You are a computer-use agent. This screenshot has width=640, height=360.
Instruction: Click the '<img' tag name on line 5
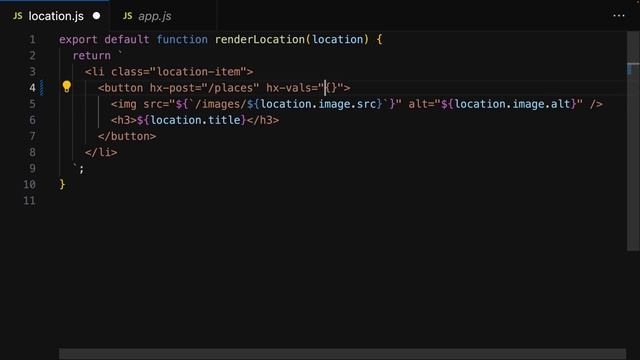click(x=124, y=104)
